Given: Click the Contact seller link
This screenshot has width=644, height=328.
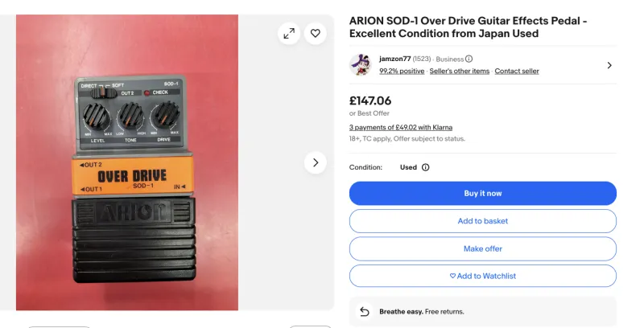Looking at the screenshot, I should pos(517,71).
